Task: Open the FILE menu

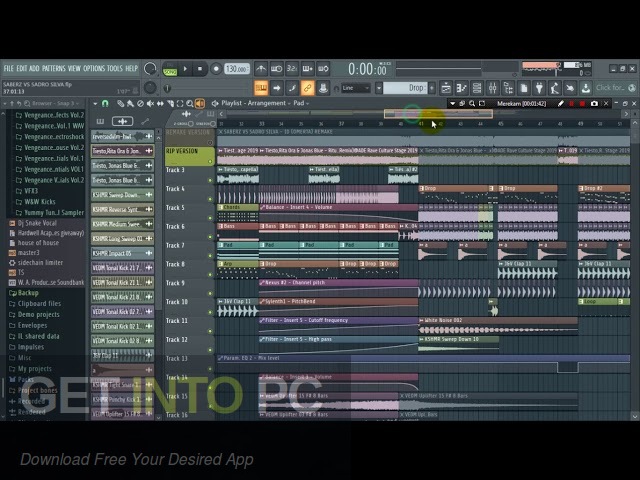Action: [x=9, y=69]
